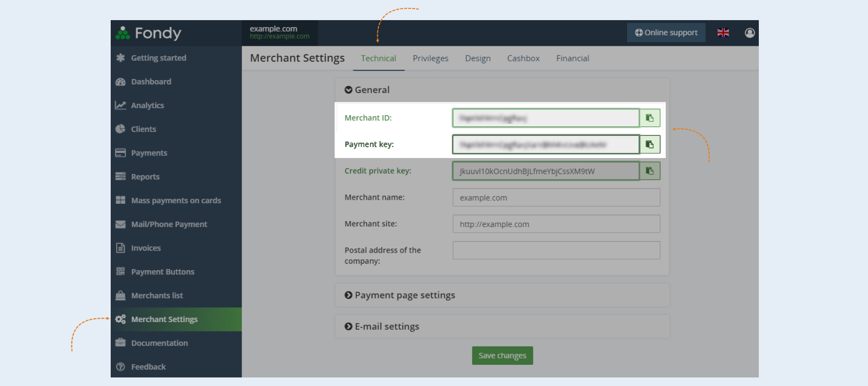Open the Documentation page
Viewport: 868px width, 386px height.
(176, 343)
